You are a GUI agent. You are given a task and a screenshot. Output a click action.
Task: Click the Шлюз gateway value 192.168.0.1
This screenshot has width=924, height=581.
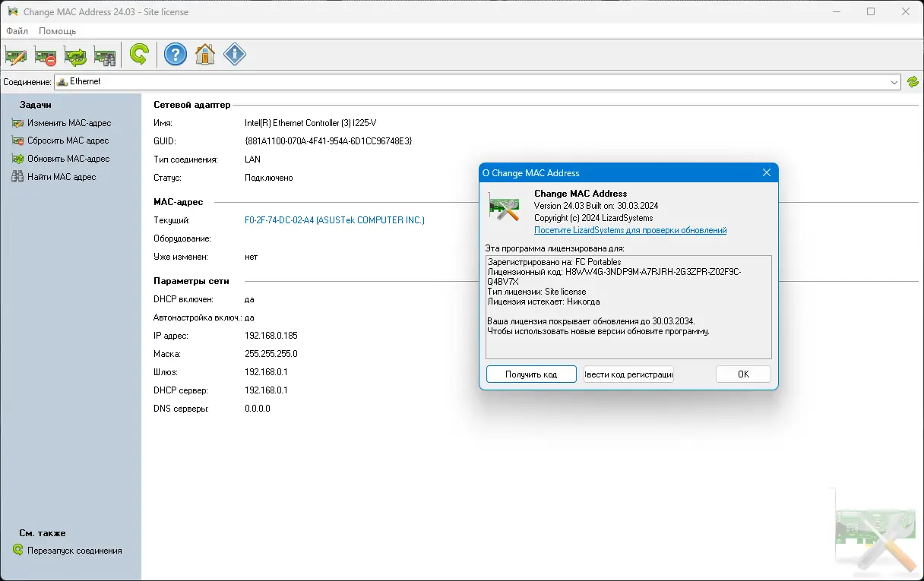click(266, 372)
